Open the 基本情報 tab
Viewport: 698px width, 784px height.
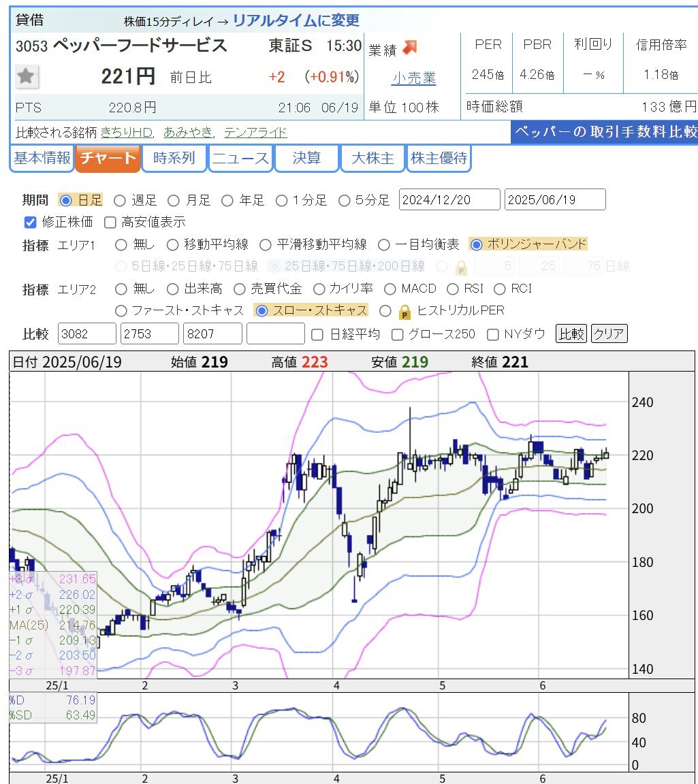[42, 158]
